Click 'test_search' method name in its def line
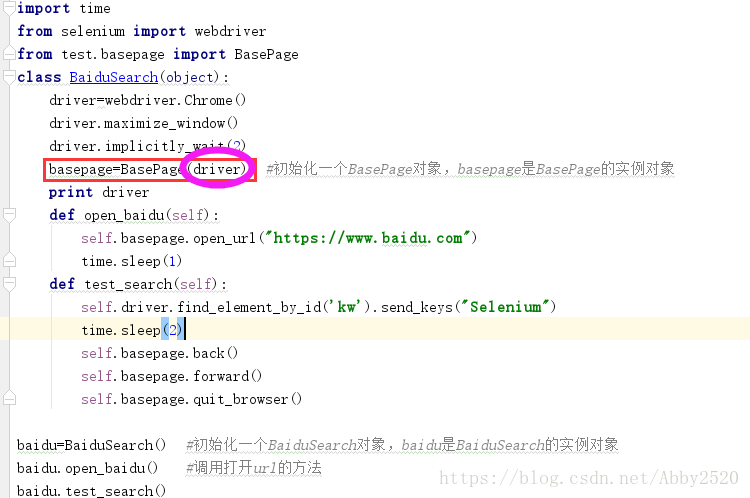 coord(128,284)
